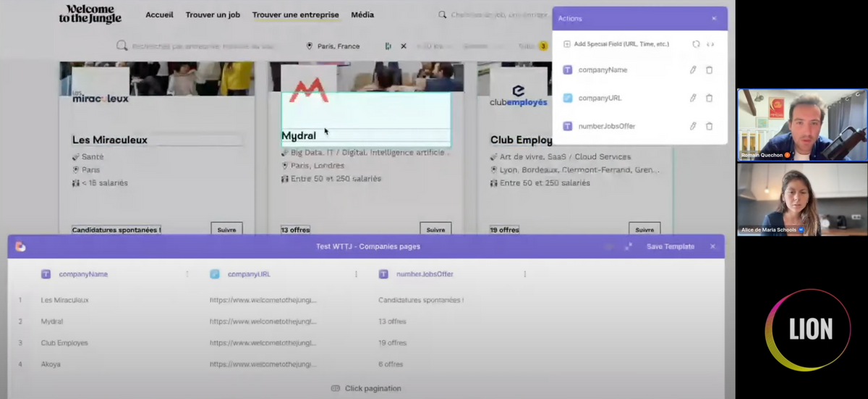
Task: Click the code brackets icon in Actions panel
Action: tap(710, 44)
